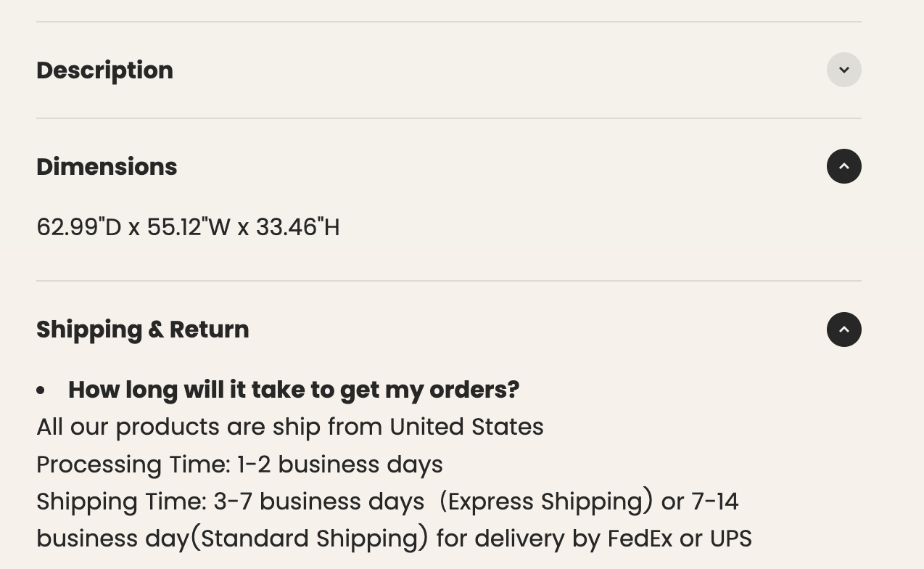Select the Shipping & Return heading
The image size is (924, 569).
pos(142,329)
